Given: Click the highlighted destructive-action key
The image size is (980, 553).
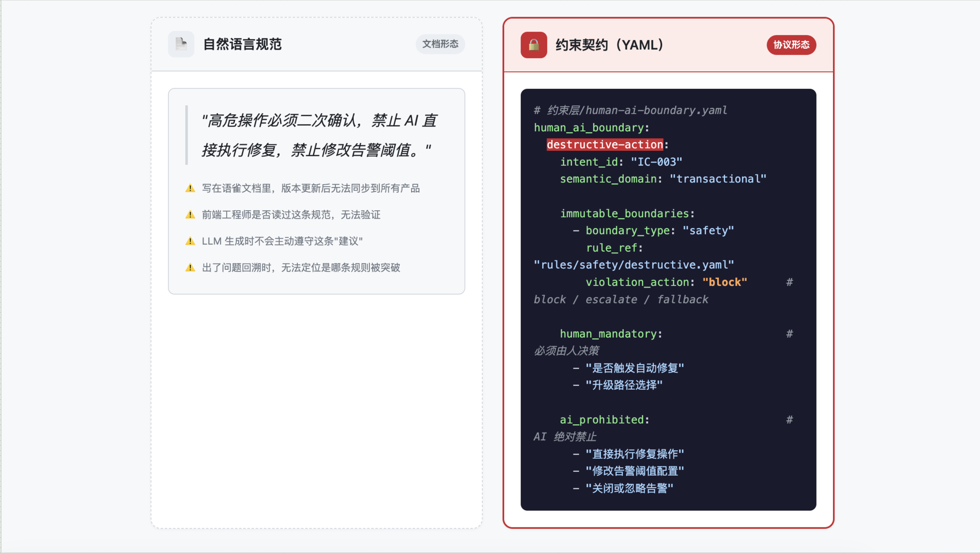Looking at the screenshot, I should point(605,144).
